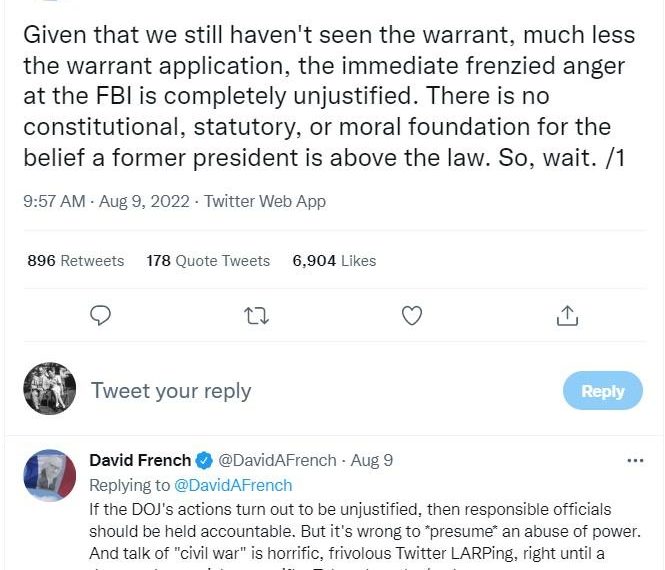Open the 178 Quote Tweets list
This screenshot has height=570, width=665.
pyautogui.click(x=208, y=260)
